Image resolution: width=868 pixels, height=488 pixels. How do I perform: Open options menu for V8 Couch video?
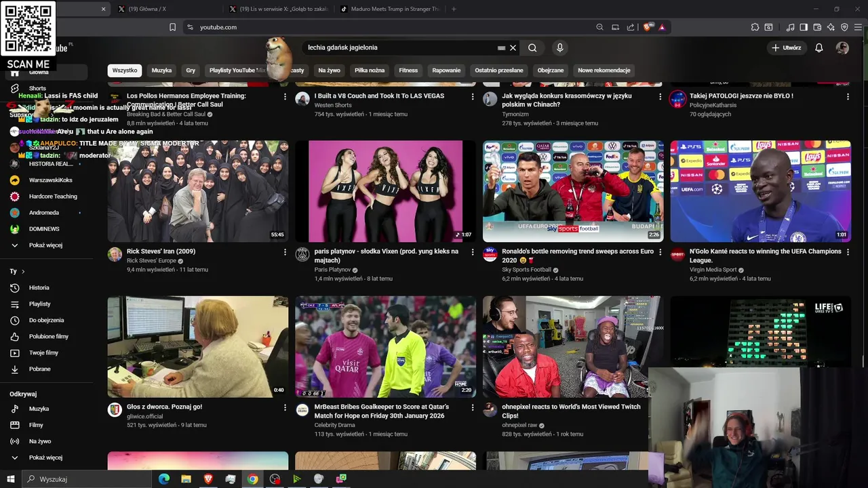[473, 97]
